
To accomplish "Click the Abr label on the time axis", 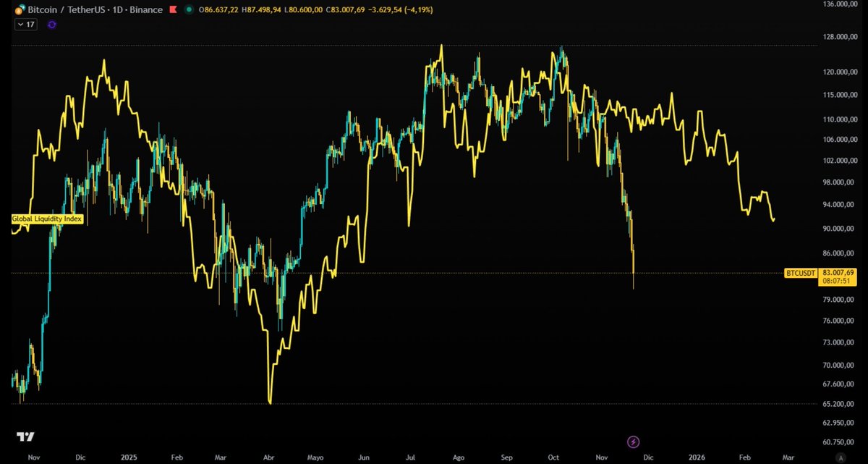I will point(270,457).
